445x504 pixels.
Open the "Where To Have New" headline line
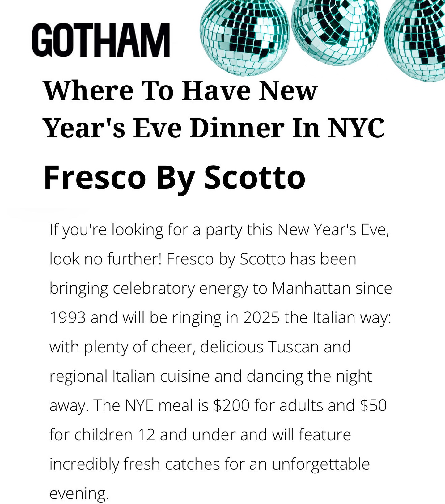pyautogui.click(x=181, y=91)
